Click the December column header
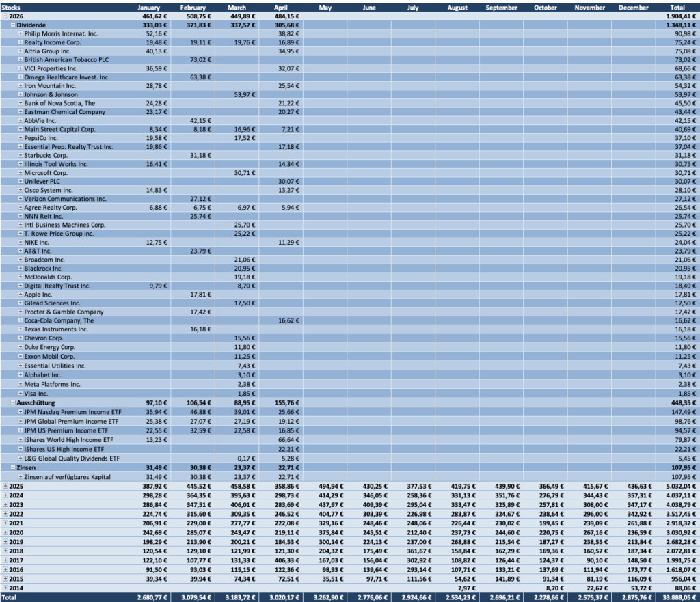 pos(633,8)
